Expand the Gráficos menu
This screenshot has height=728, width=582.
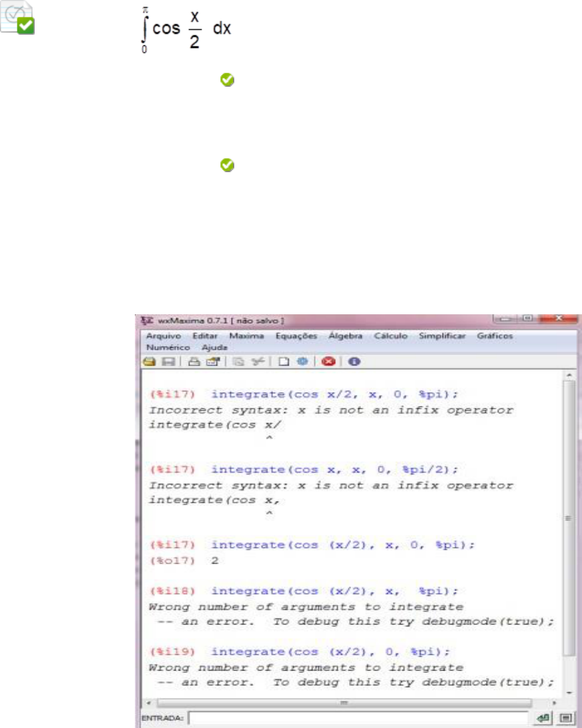point(495,336)
